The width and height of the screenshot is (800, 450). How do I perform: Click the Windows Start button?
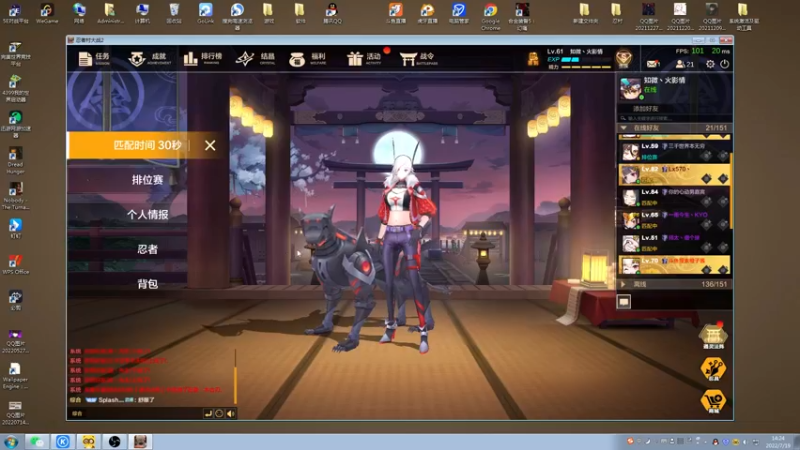(11, 442)
